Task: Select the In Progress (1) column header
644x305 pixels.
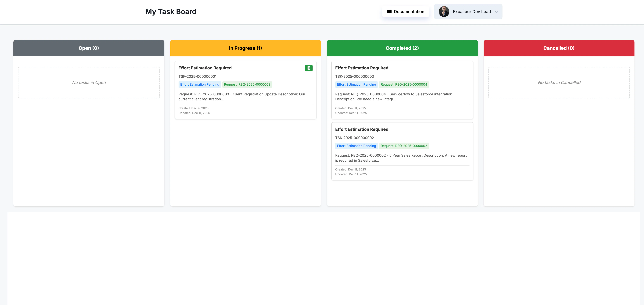Action: pos(246,48)
